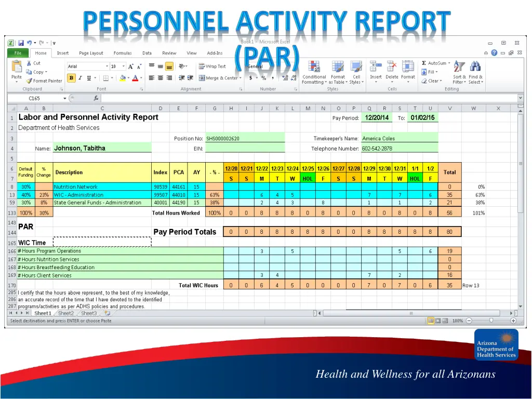The image size is (532, 399).
Task: Click the Save icon in Quick Access Toolbar
Action: coord(21,43)
